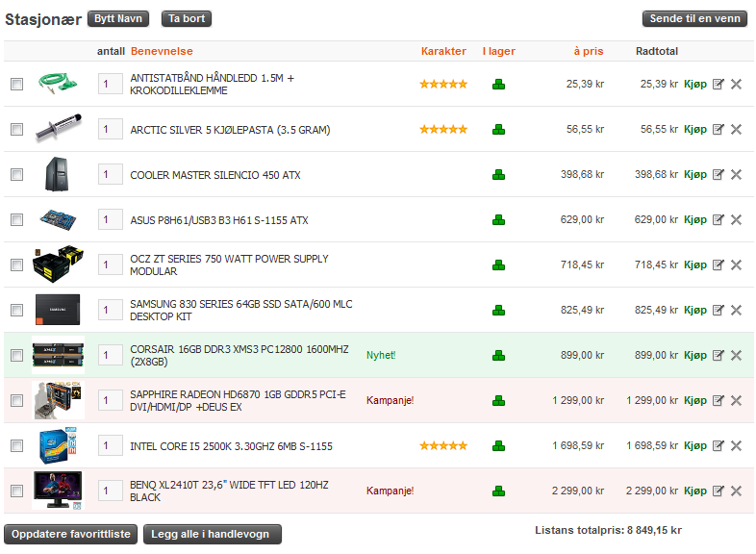Click stock status icon for Intel Core i5
The width and height of the screenshot is (756, 554).
coord(498,446)
